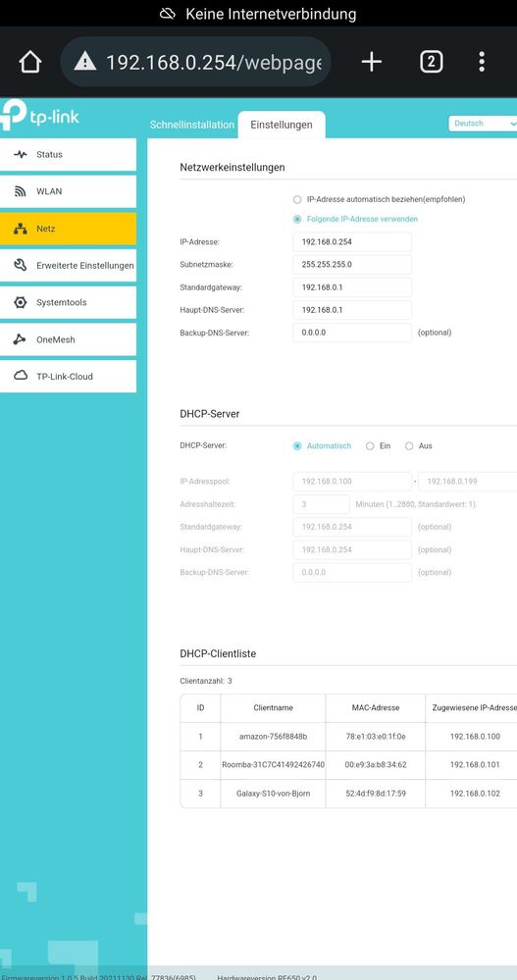
Task: Click the WLAN signal icon
Action: pyautogui.click(x=21, y=191)
